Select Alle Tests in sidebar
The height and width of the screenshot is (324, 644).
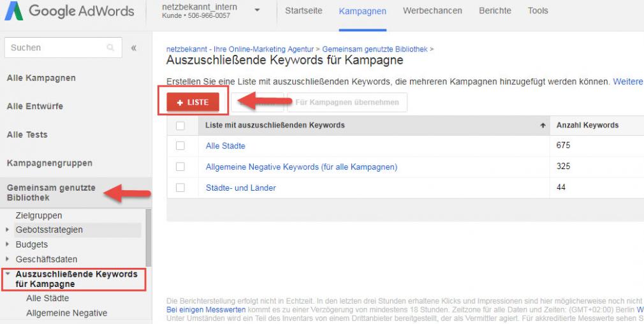[x=27, y=135]
